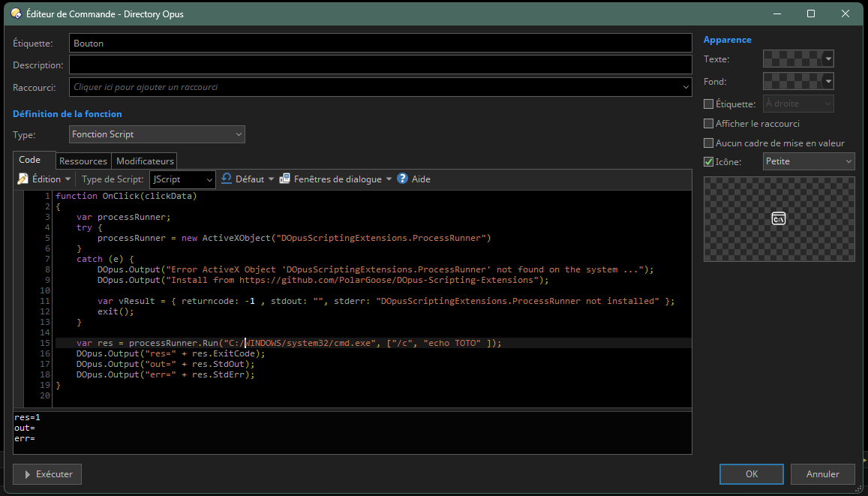Click the code line containing "res.StdErr"
The height and width of the screenshot is (496, 868).
tap(166, 374)
